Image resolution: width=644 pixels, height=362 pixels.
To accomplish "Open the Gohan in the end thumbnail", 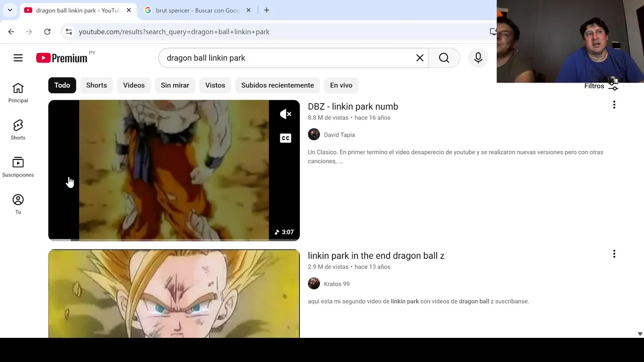I will 174,294.
